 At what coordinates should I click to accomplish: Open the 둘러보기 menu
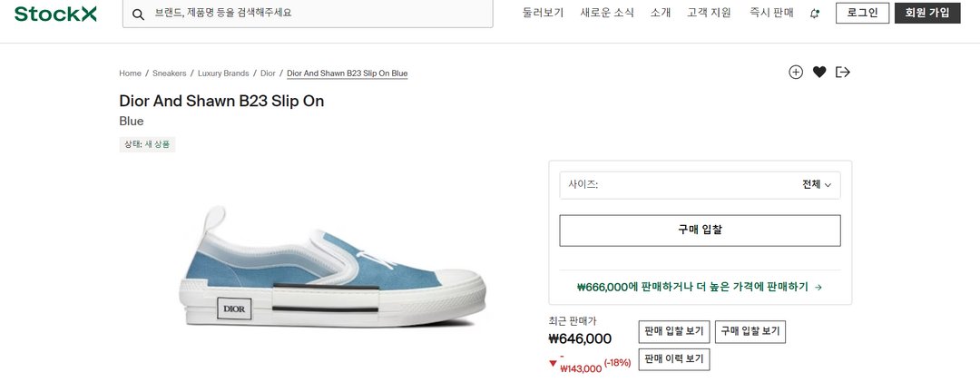pyautogui.click(x=543, y=13)
